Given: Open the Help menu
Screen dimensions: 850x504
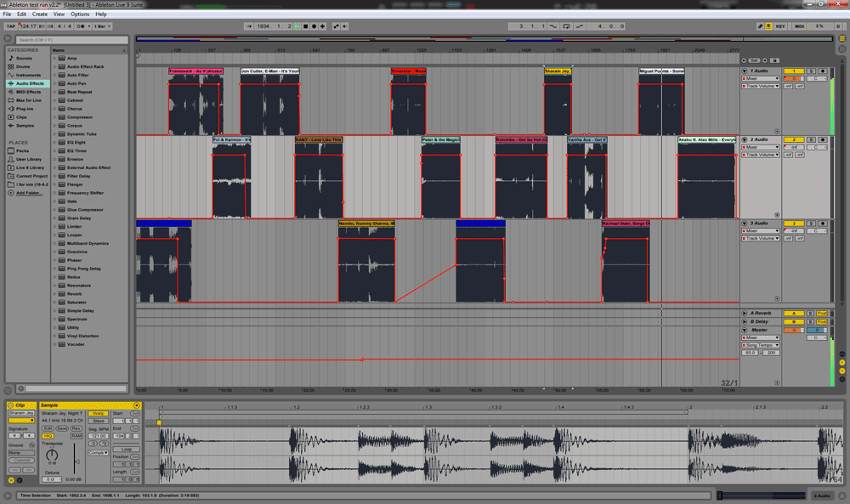Looking at the screenshot, I should click(101, 14).
